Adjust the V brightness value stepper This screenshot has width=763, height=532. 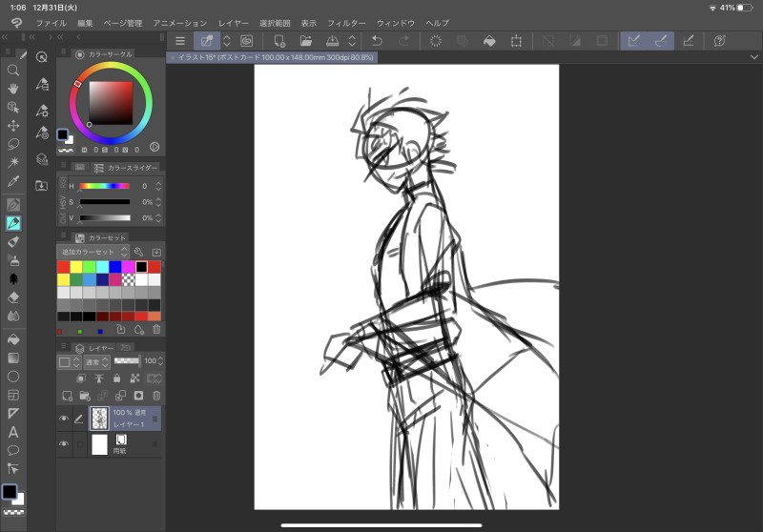158,218
